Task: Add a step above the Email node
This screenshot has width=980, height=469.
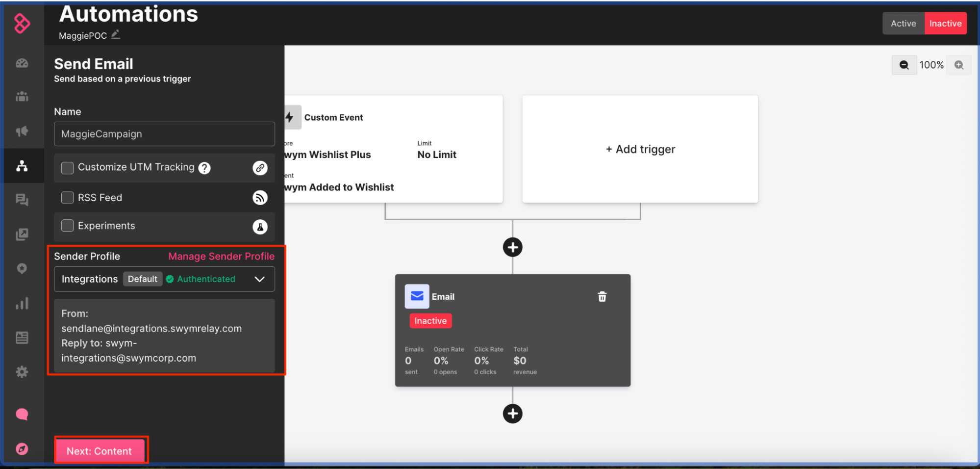Action: click(513, 247)
